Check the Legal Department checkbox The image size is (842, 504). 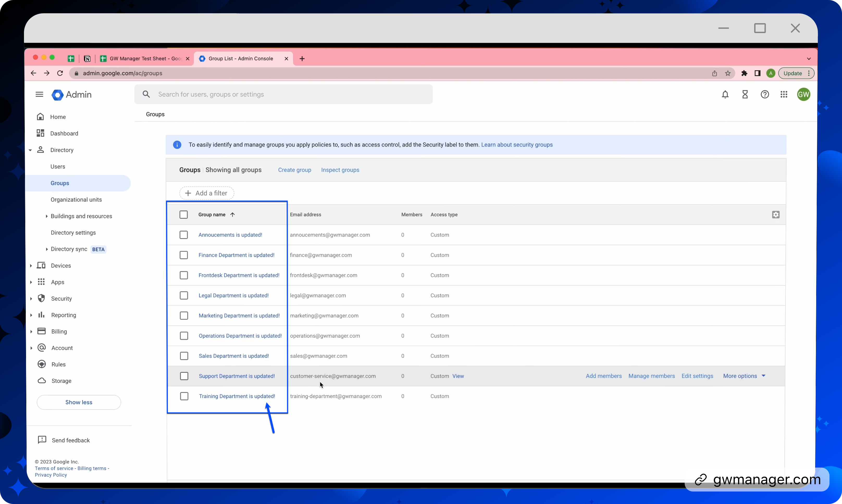coord(184,295)
